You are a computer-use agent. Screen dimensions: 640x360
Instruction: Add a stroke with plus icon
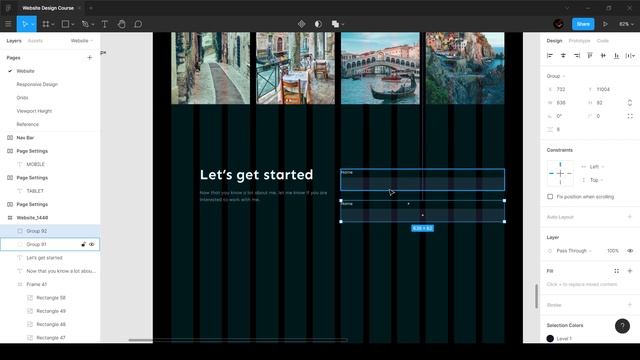pos(630,305)
